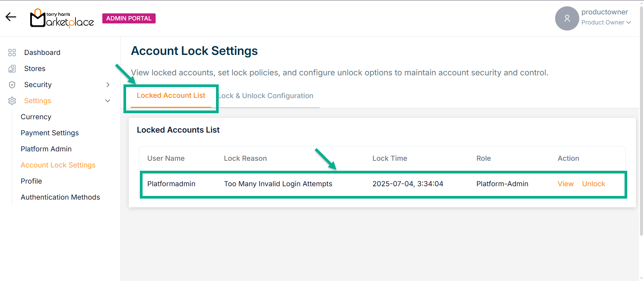This screenshot has height=281, width=644.
Task: Click the user avatar icon
Action: pyautogui.click(x=567, y=18)
